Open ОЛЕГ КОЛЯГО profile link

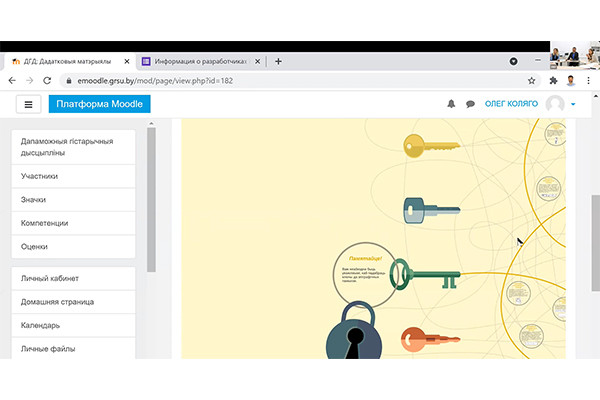(511, 104)
